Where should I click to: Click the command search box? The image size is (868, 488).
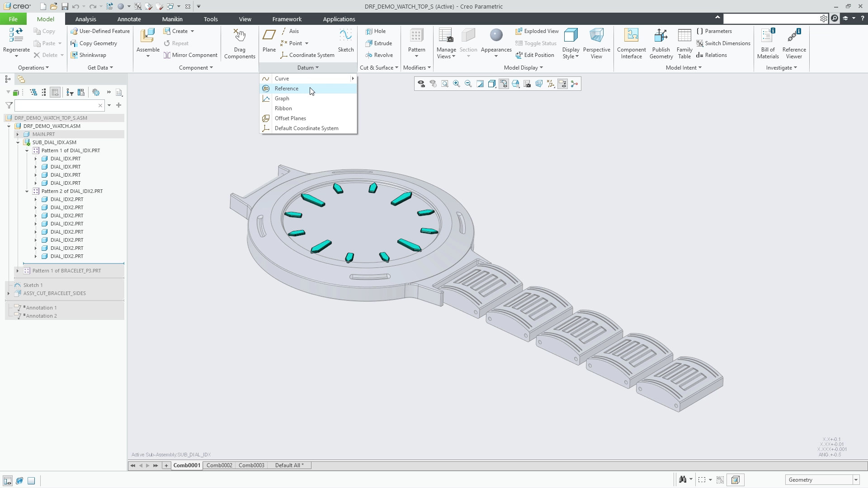[x=772, y=19]
